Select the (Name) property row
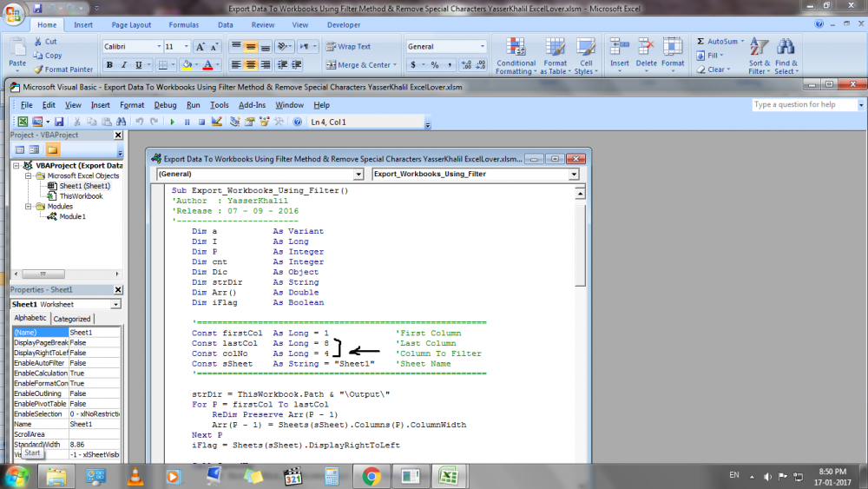Viewport: 868px width, 489px height. point(67,333)
